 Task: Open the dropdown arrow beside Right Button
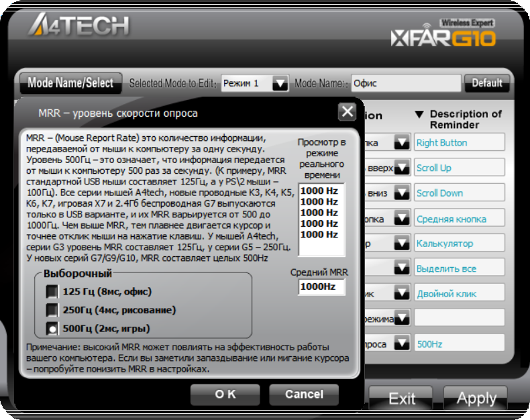coord(402,143)
